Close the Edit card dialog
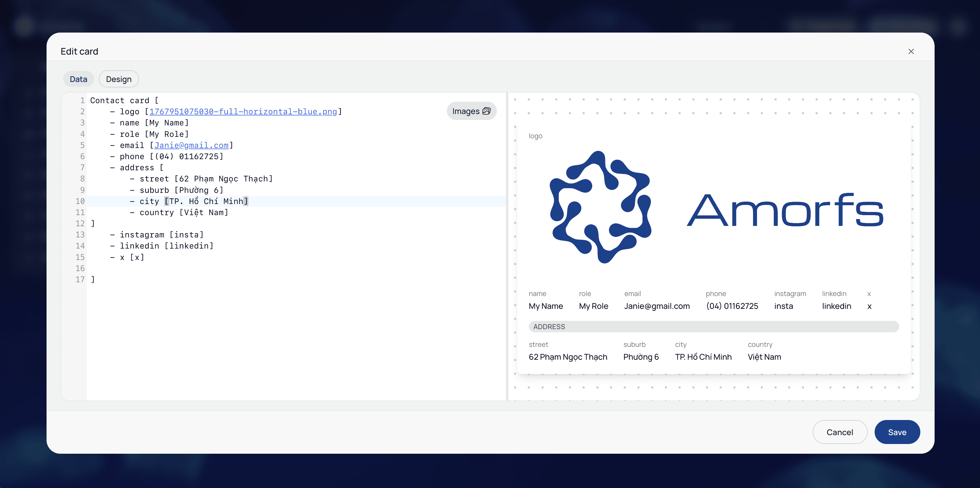 [x=911, y=51]
